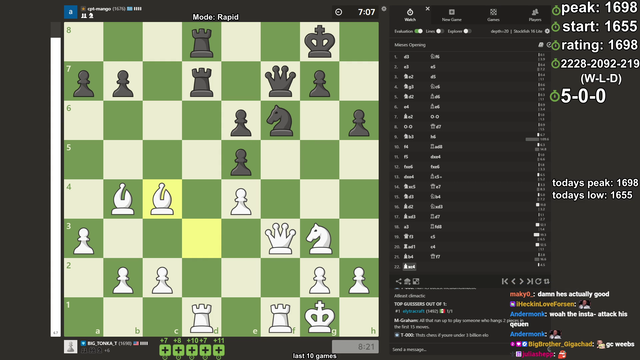Step back one move
Screen dimensions: 640x360
click(x=513, y=281)
